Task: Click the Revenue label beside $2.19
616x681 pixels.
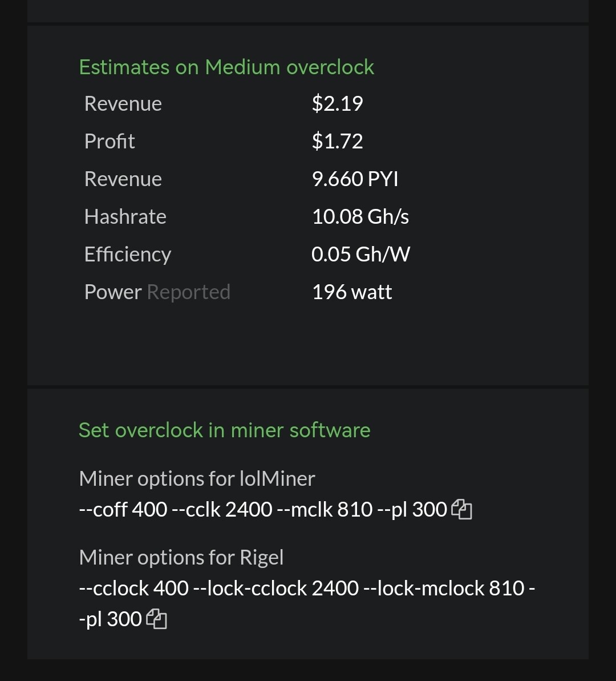Action: point(123,103)
